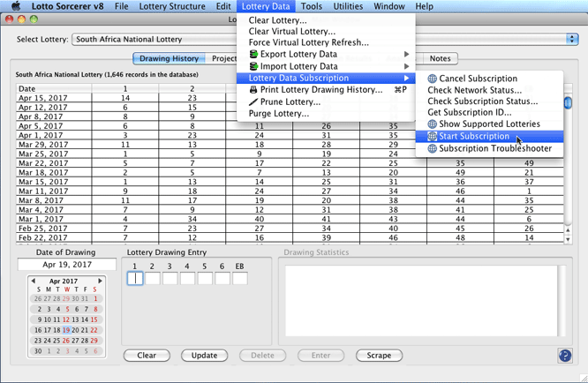Viewport: 588px width, 383px height.
Task: Click the EB entry field
Action: point(240,279)
